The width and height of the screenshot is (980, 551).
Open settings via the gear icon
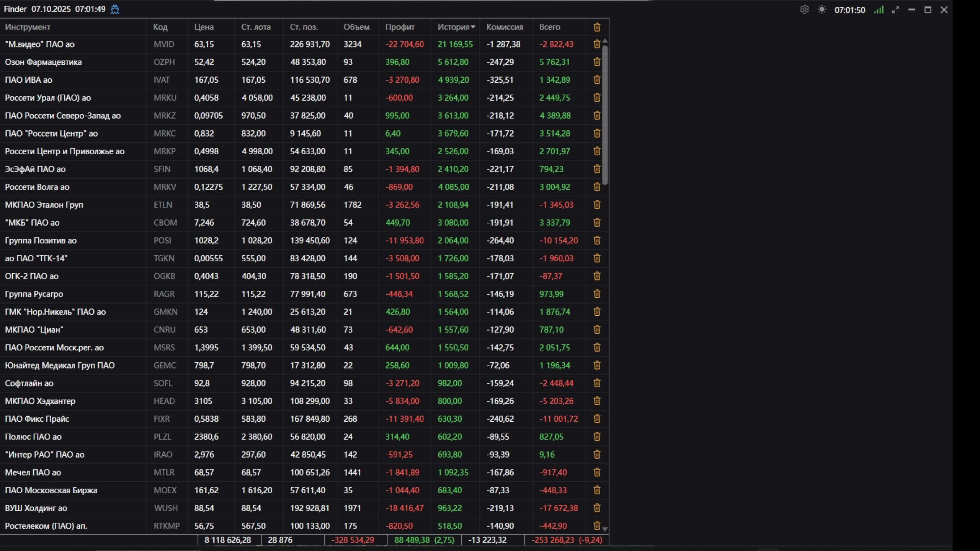(x=804, y=10)
